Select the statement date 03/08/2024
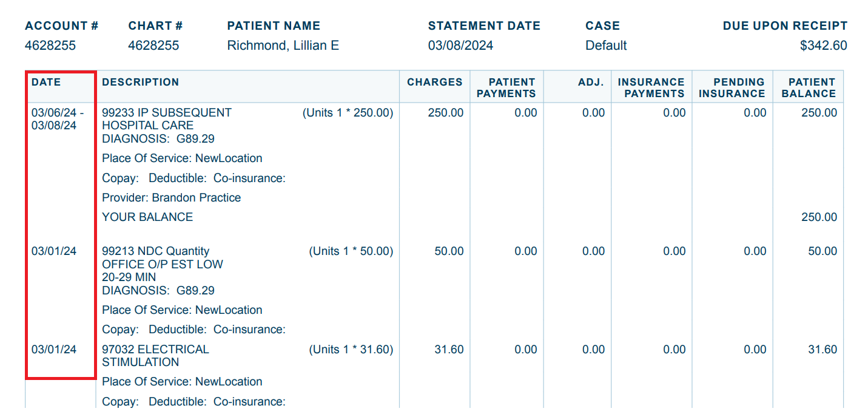This screenshot has width=868, height=414. point(460,46)
